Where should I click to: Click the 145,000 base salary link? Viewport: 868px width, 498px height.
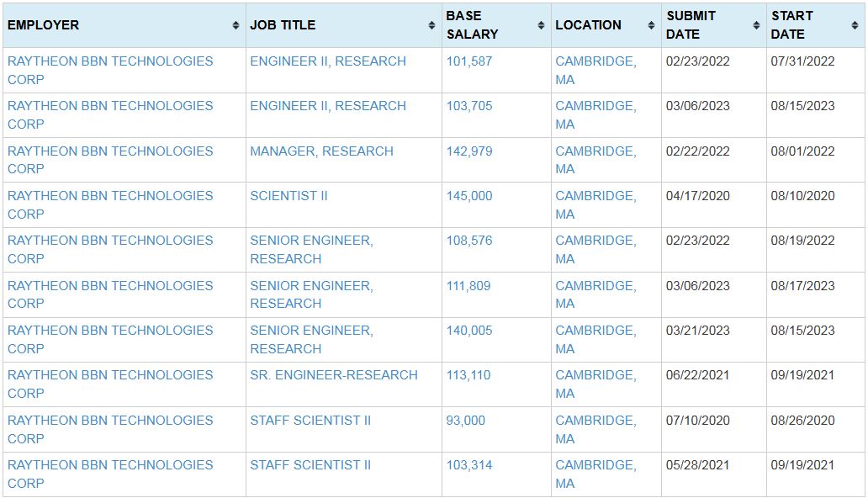pos(468,195)
